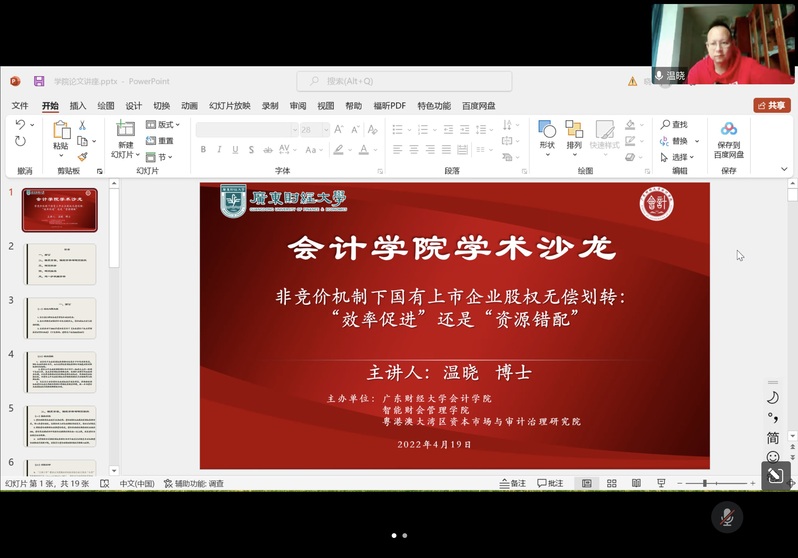Screen dimensions: 798x558
Task: Toggle the Notes pane in status bar
Action: click(512, 484)
